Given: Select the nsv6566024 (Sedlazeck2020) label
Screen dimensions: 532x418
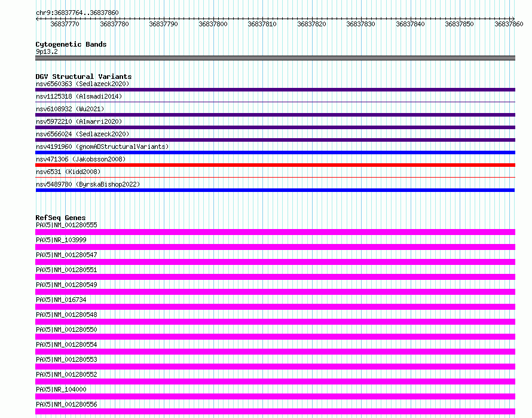Looking at the screenshot, I should [x=82, y=134].
